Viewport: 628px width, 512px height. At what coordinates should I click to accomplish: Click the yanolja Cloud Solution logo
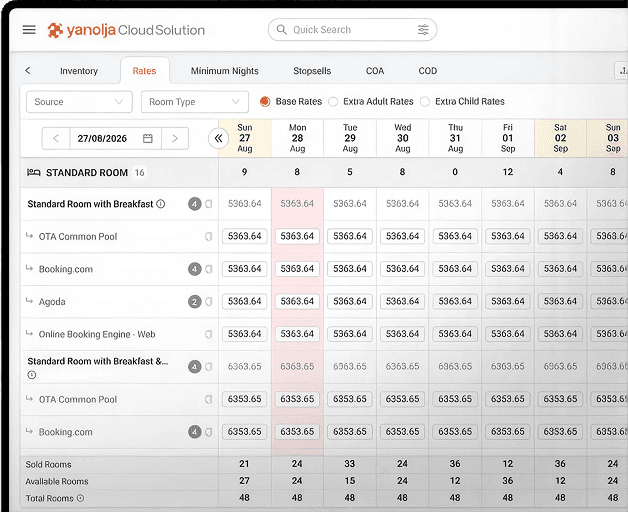(x=126, y=30)
